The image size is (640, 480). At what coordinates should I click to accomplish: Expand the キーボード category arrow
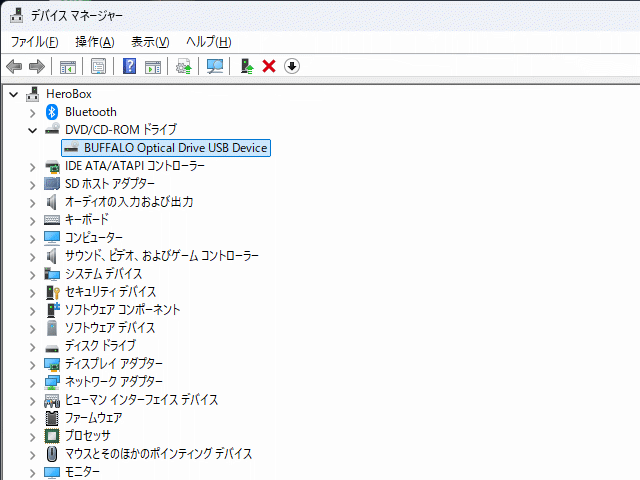[34, 220]
